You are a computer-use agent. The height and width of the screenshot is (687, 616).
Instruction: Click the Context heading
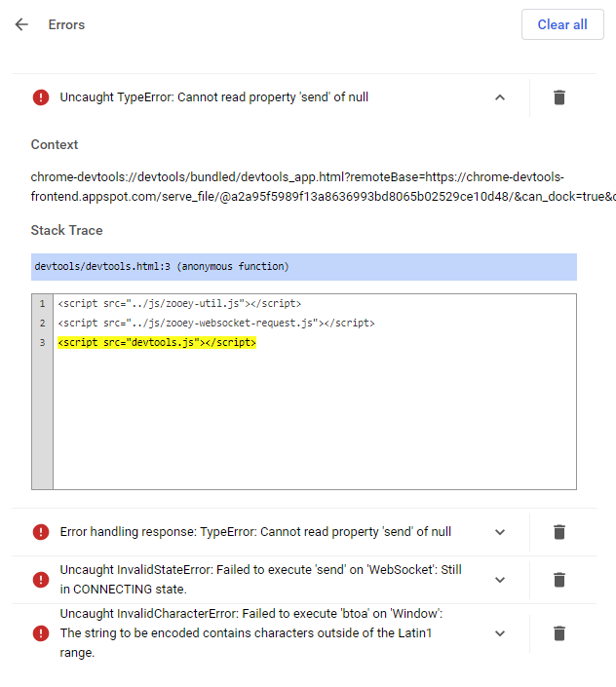tap(55, 144)
